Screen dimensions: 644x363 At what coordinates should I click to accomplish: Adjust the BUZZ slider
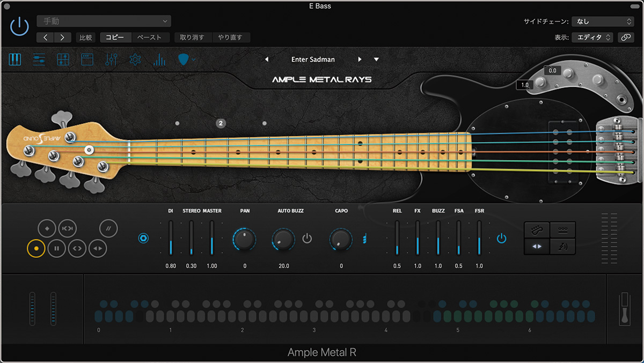438,238
